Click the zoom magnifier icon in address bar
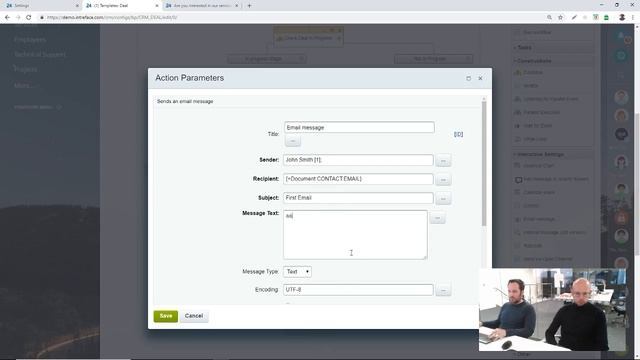The height and width of the screenshot is (360, 640). [x=549, y=18]
